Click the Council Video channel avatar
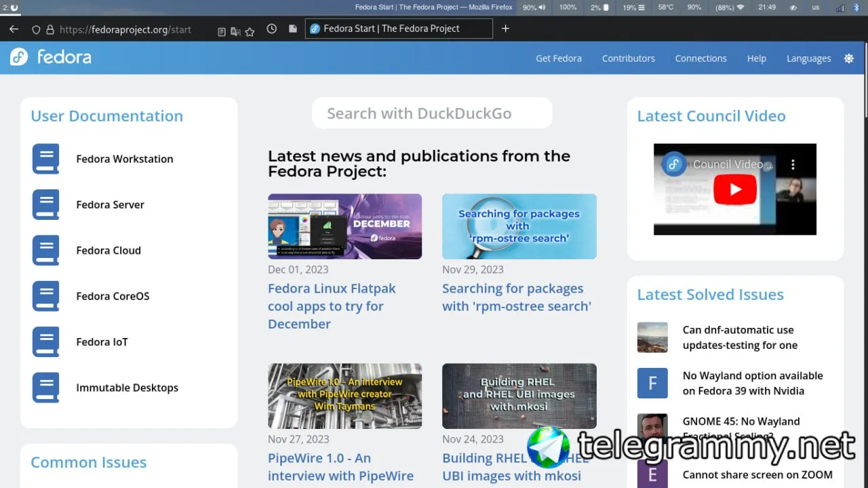This screenshot has width=868, height=488. click(x=673, y=164)
